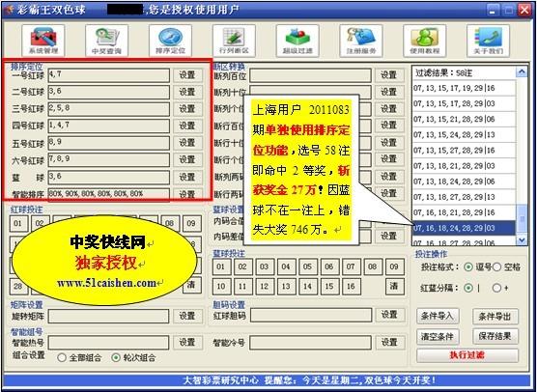This screenshot has width=537, height=392.
Task: Click 设置 for 旋转矩阵
Action: click(187, 316)
